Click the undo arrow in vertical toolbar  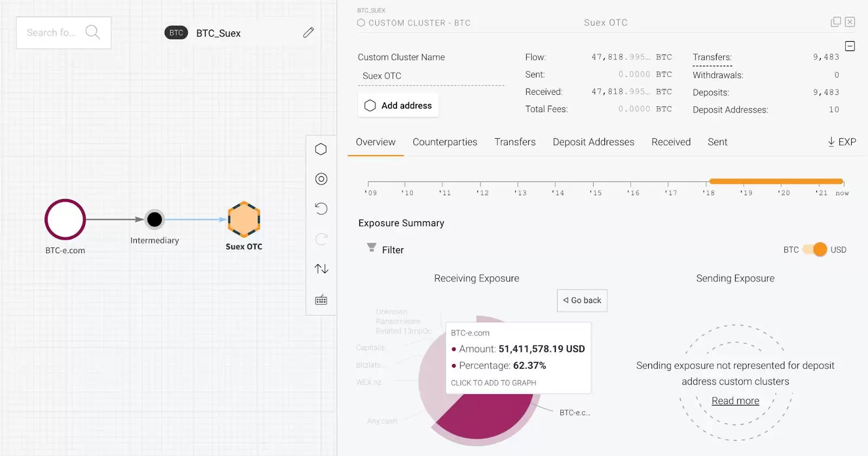pyautogui.click(x=321, y=209)
